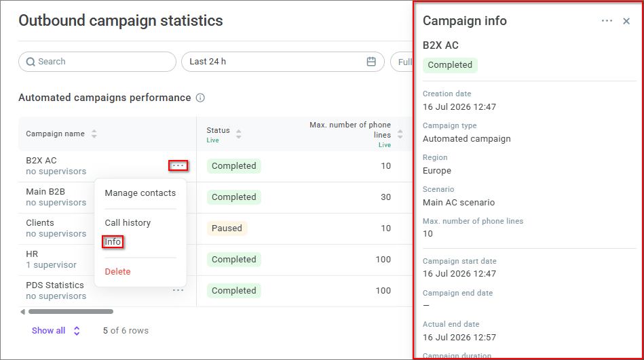Click the B2X AC title in Campaign info
The height and width of the screenshot is (360, 644).
click(x=440, y=45)
